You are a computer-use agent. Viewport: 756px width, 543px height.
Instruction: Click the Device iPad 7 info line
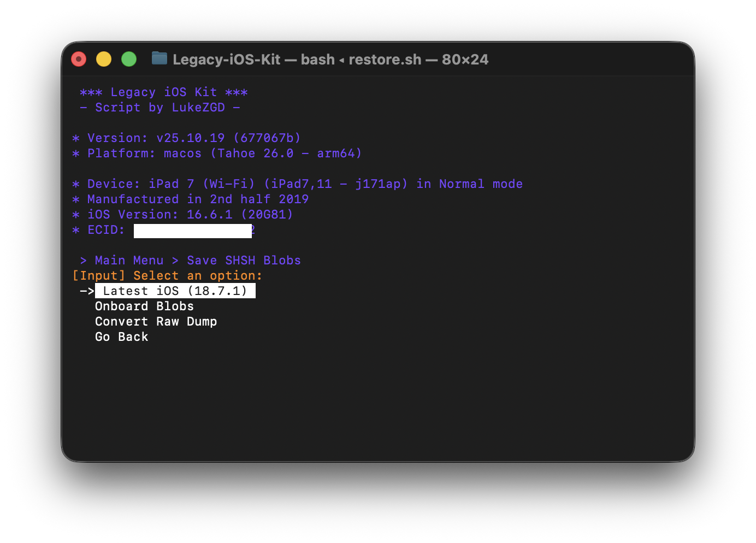(x=297, y=184)
